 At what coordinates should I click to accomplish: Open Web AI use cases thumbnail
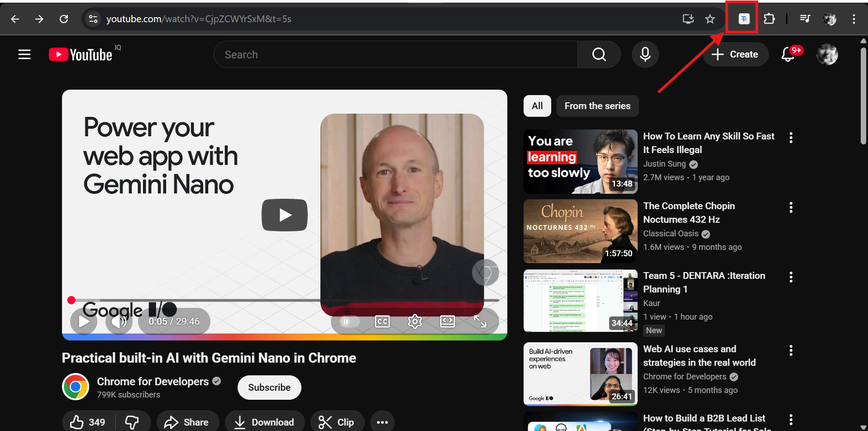tap(581, 374)
